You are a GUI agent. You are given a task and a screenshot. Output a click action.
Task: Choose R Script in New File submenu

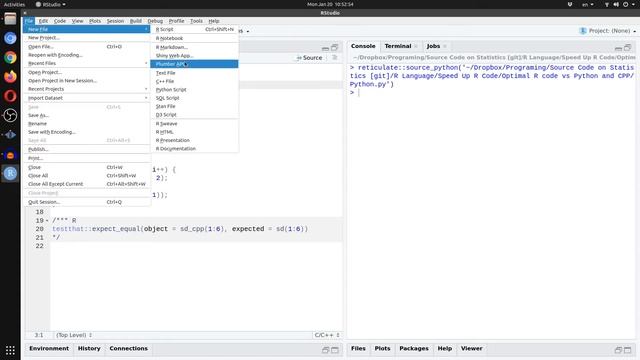click(x=194, y=29)
